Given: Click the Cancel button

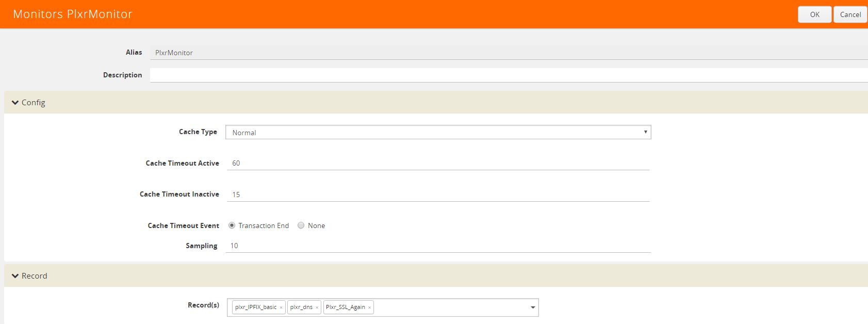Looking at the screenshot, I should click(850, 14).
